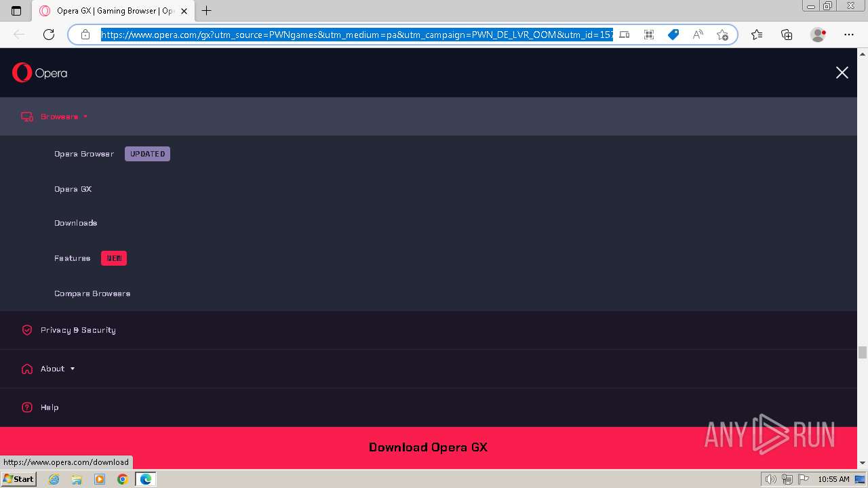This screenshot has height=488, width=868.
Task: Select the address bar URL field
Action: coord(357,35)
